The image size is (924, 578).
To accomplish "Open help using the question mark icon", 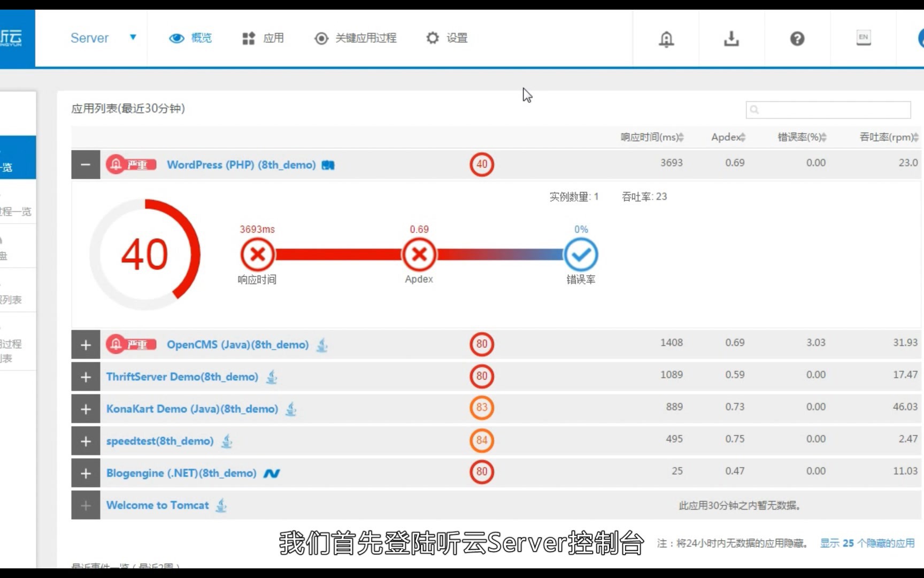I will click(x=797, y=38).
